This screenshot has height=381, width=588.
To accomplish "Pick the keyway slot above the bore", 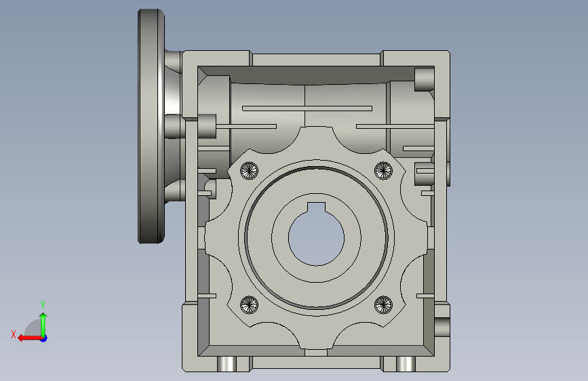I will [316, 206].
